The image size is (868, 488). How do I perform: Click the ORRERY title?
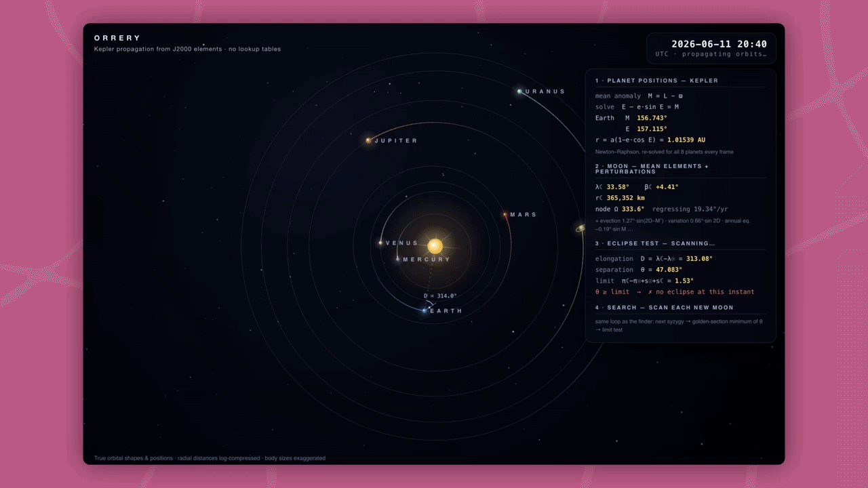coord(117,38)
